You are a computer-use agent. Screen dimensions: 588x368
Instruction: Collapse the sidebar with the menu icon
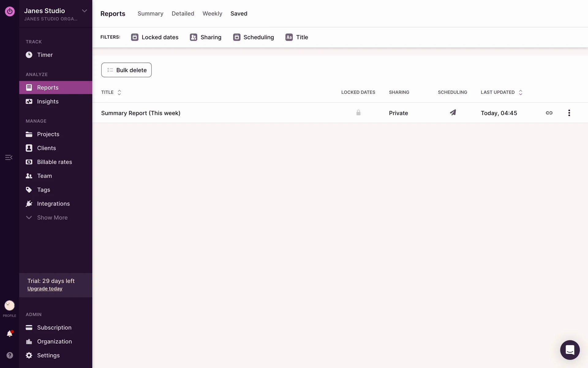(x=9, y=157)
